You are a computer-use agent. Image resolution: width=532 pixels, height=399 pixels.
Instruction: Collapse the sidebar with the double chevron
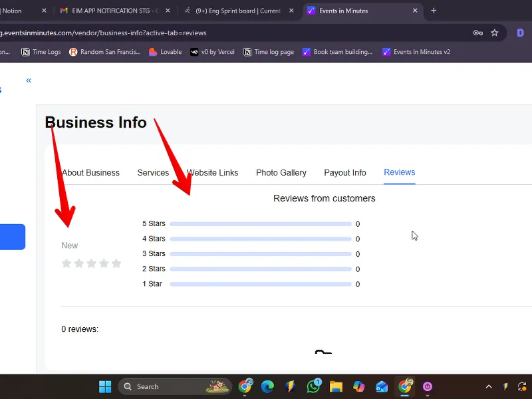click(29, 80)
